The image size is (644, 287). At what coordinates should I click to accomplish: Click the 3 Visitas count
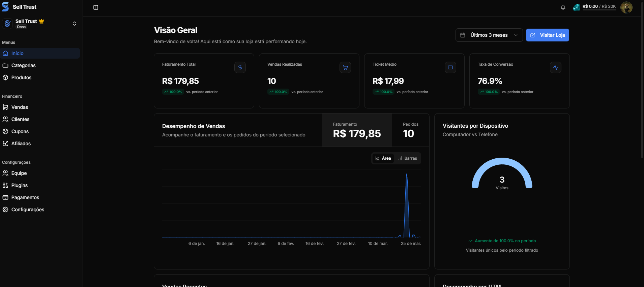pyautogui.click(x=502, y=183)
